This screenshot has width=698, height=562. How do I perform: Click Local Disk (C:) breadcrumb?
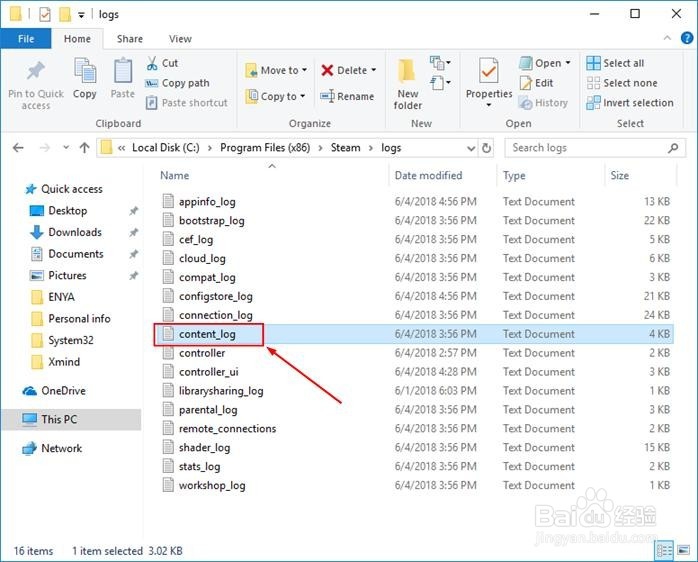166,148
